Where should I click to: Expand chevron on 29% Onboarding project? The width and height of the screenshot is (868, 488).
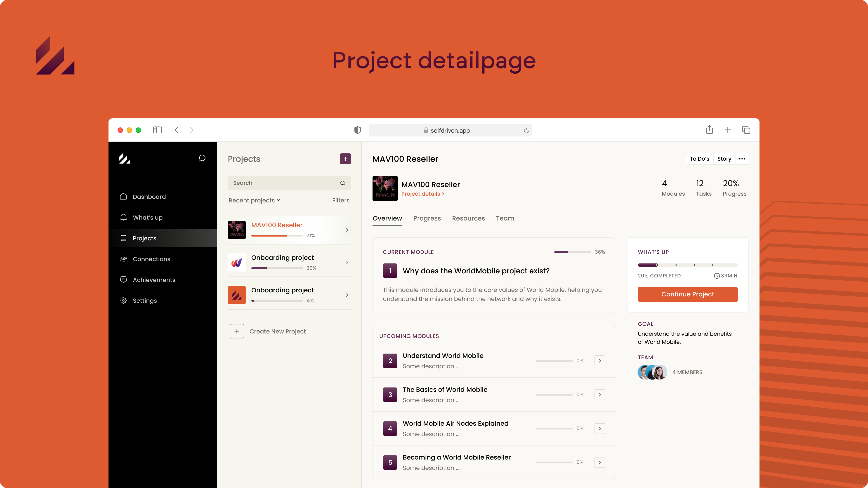click(347, 262)
